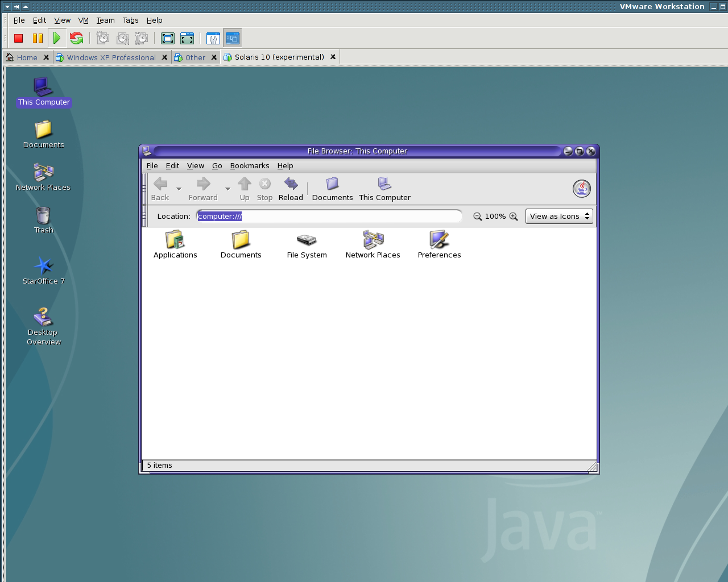Click the File Browser window menu icon
The image size is (728, 582).
(147, 151)
